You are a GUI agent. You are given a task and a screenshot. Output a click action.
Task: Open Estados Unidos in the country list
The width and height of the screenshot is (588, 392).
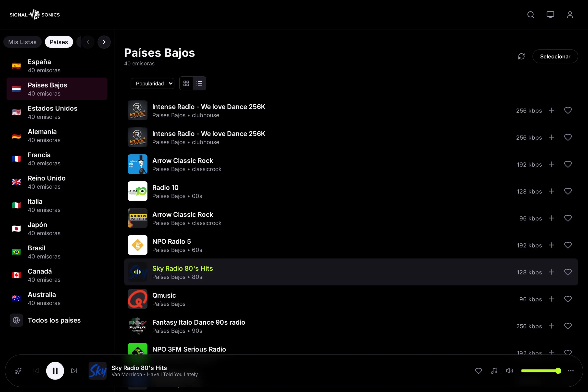point(57,112)
